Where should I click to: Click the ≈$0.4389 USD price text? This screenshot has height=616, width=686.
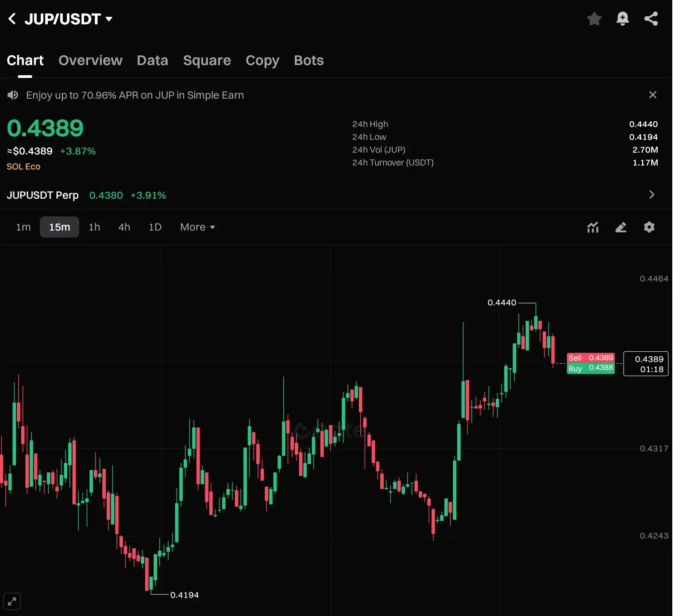[30, 151]
